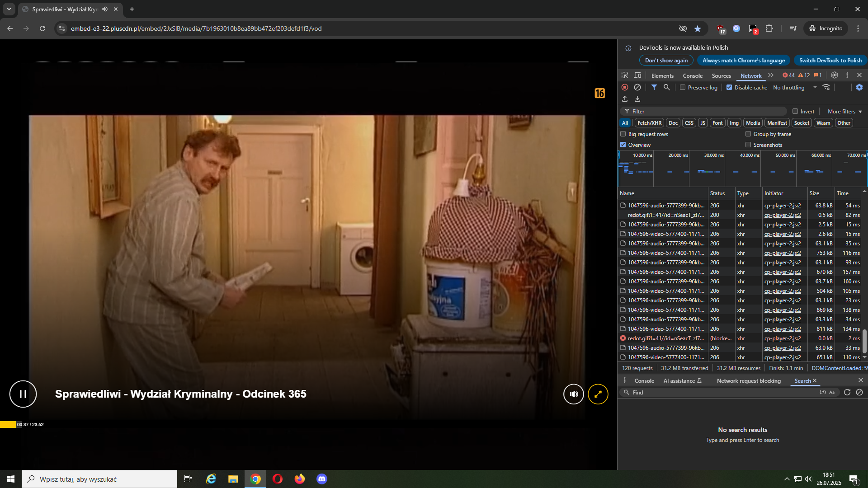
Task: Click Switch DevTools to Polish button
Action: [830, 61]
